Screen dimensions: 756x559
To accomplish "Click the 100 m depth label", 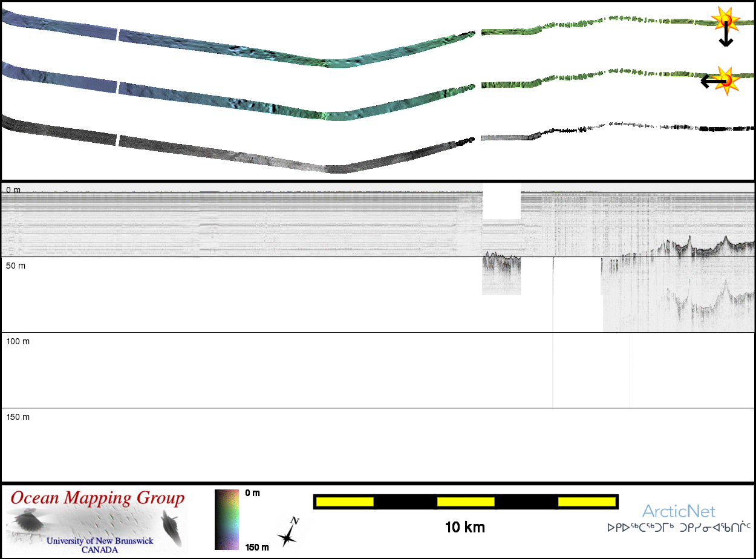I will [x=18, y=342].
